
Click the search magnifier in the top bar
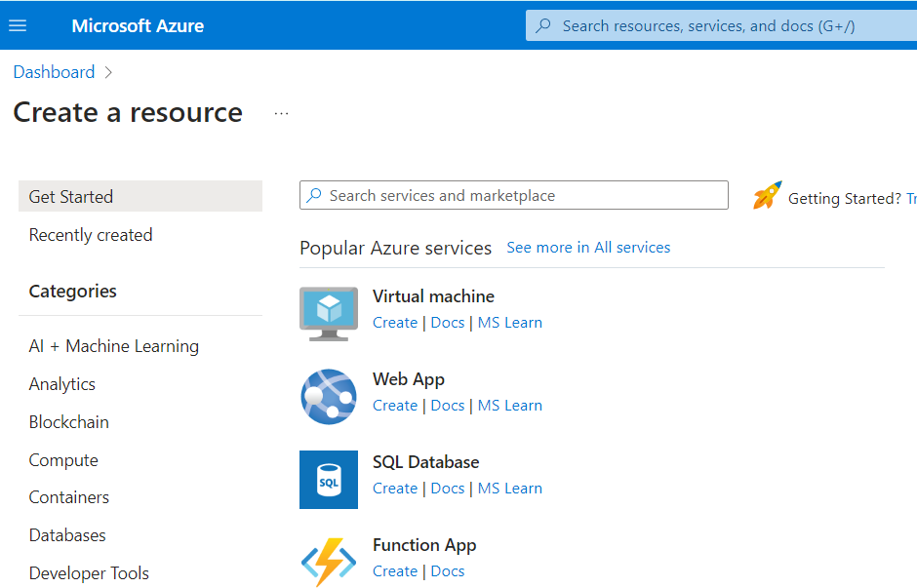coord(542,25)
